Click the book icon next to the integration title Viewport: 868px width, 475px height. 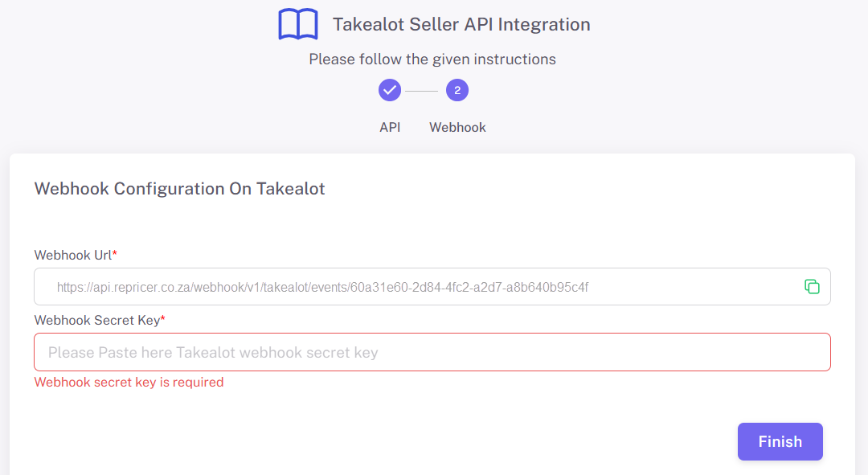(298, 23)
